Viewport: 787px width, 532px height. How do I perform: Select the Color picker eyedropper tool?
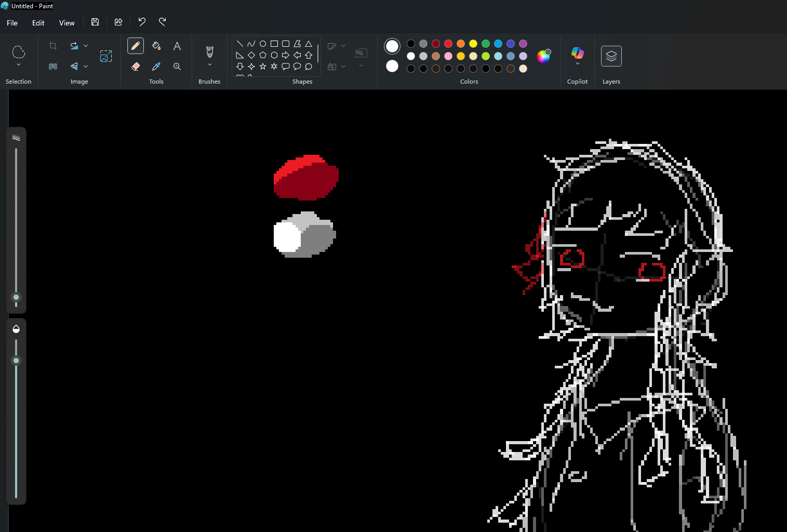click(x=156, y=66)
